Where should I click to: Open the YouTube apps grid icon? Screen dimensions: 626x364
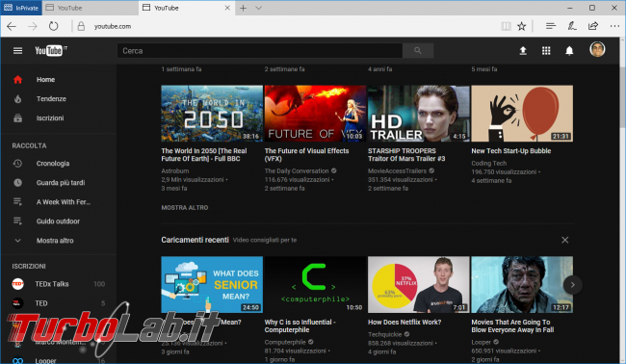click(x=546, y=51)
